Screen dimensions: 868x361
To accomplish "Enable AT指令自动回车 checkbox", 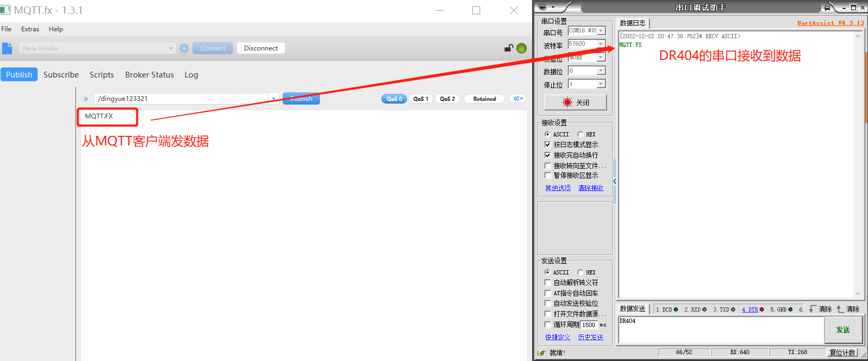I will point(548,293).
